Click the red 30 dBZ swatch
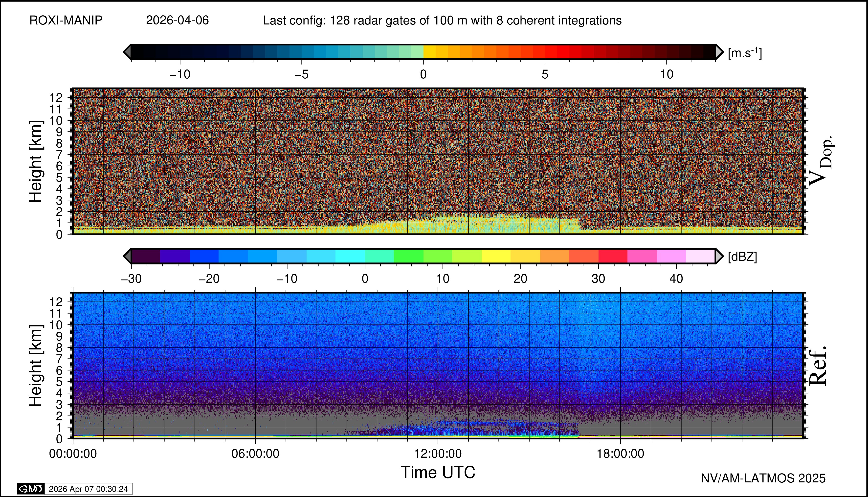 click(613, 256)
